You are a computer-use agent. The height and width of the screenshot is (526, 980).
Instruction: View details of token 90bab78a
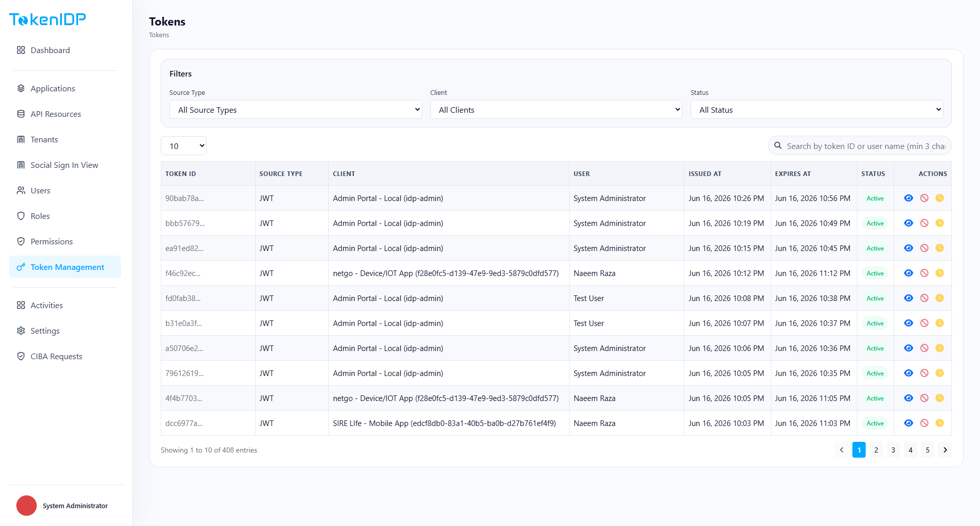909,198
